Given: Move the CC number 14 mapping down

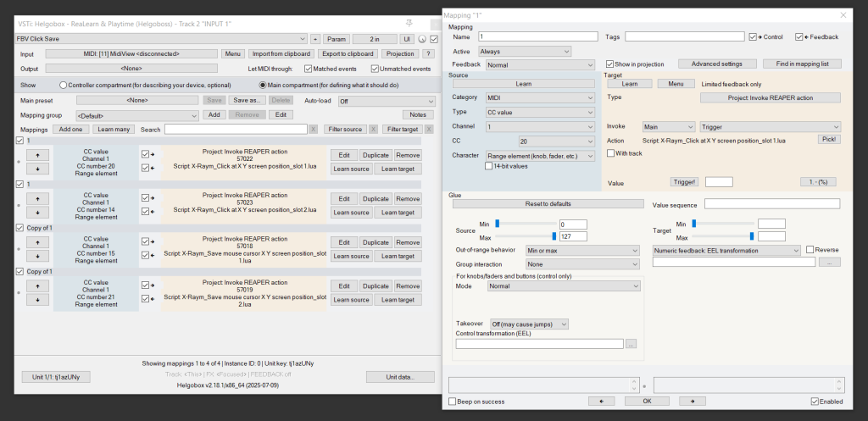Looking at the screenshot, I should 37,212.
